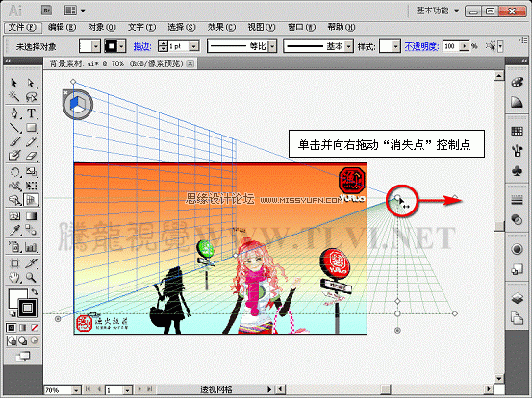This screenshot has height=398, width=532.
Task: Select the Pen tool
Action: click(13, 112)
